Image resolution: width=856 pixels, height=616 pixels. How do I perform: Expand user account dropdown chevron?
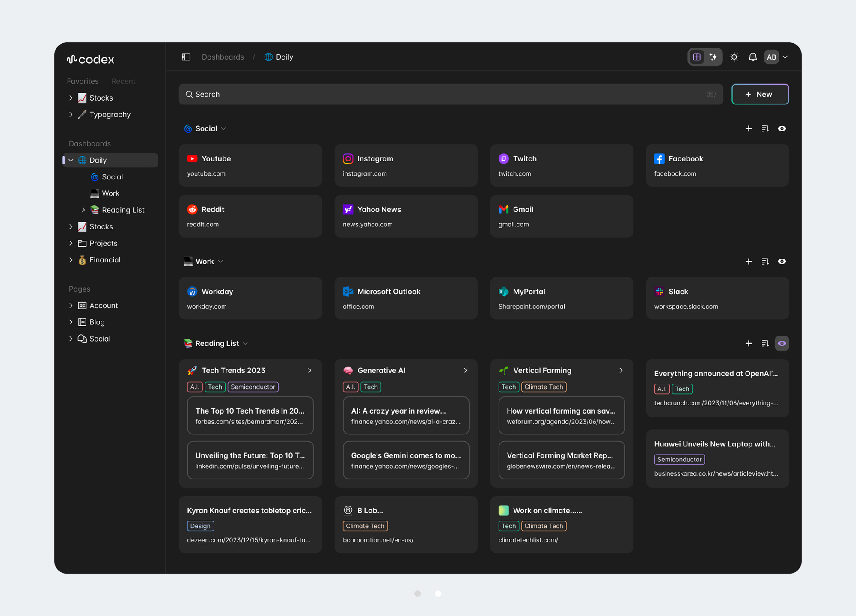[x=785, y=57]
